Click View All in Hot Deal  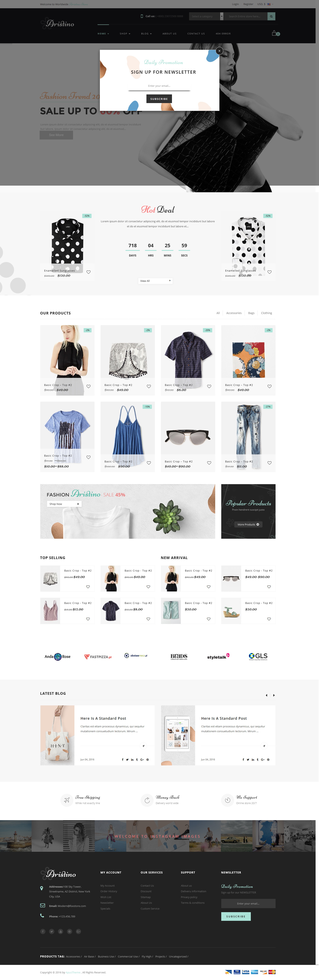155,281
